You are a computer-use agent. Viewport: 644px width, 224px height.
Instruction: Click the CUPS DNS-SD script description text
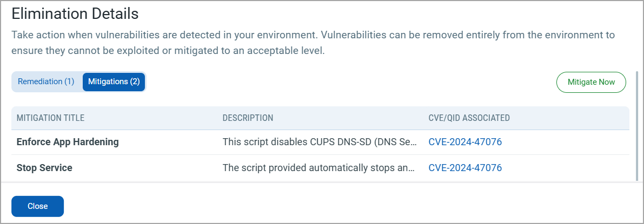[320, 142]
